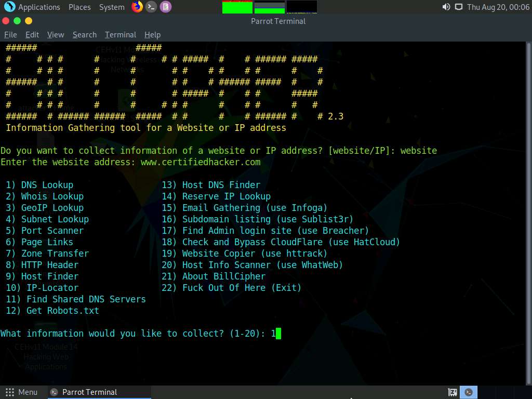532x399 pixels.
Task: Click the '8) HTTP Header' line
Action: pyautogui.click(x=42, y=265)
